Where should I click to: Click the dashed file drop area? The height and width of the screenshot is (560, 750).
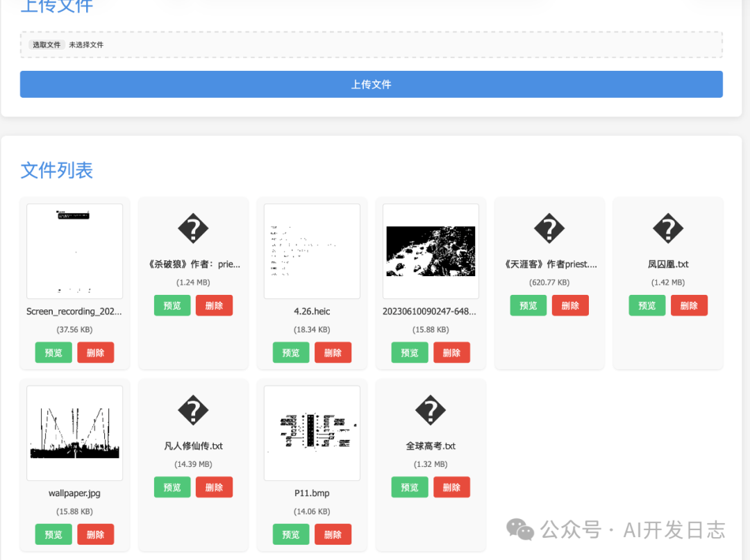371,44
